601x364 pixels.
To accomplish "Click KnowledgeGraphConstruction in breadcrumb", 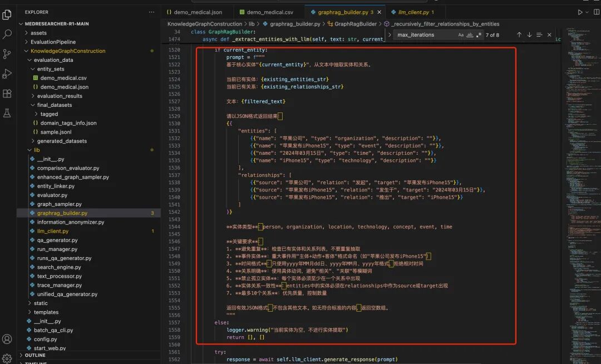I will (x=205, y=24).
